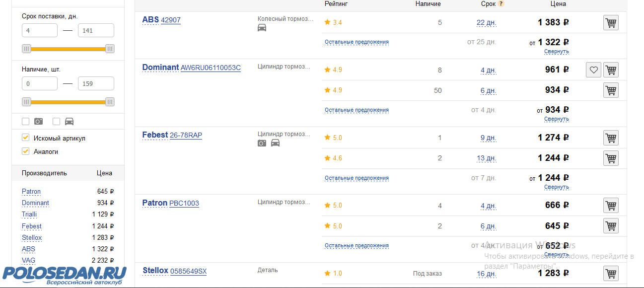Add Febest 1 274 ₽ offer to cart
644x288 pixels.
tap(611, 138)
